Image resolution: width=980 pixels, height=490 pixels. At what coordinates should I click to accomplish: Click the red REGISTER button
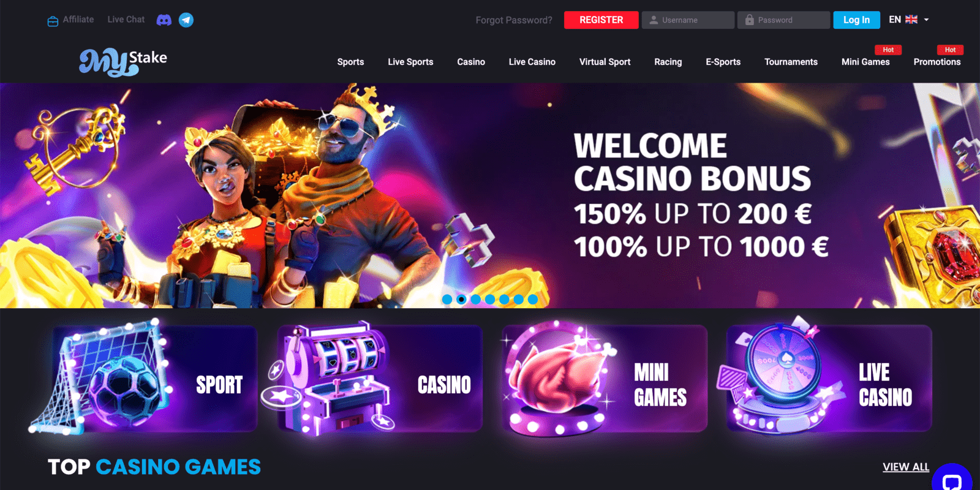601,20
